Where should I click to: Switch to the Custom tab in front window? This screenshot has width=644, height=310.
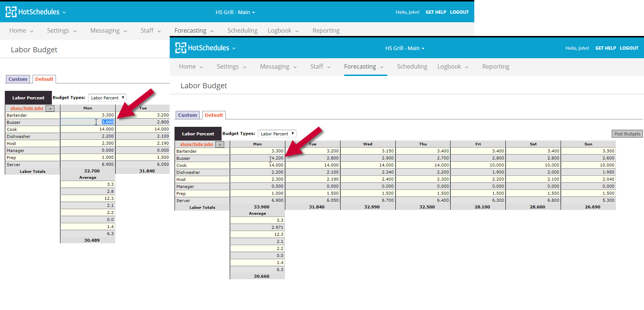(x=187, y=115)
